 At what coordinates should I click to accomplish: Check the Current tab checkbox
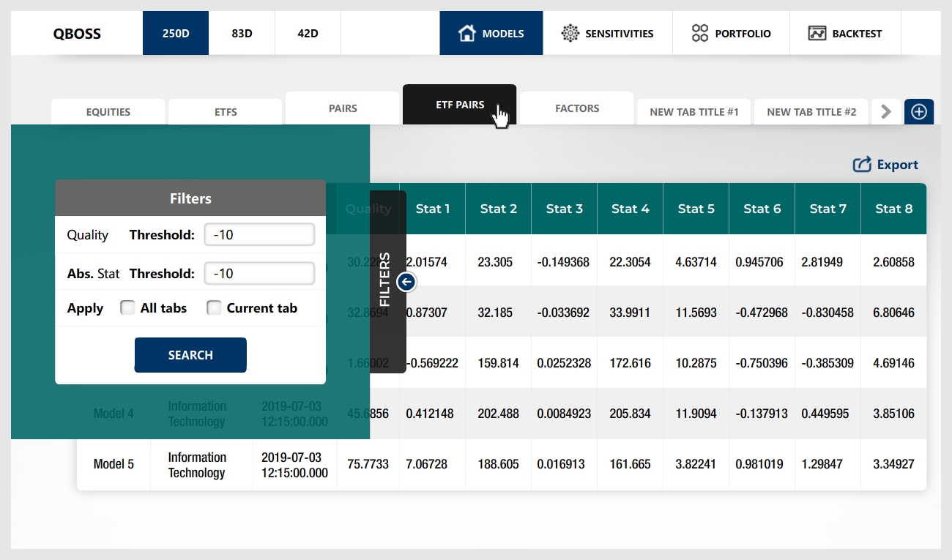pyautogui.click(x=214, y=308)
